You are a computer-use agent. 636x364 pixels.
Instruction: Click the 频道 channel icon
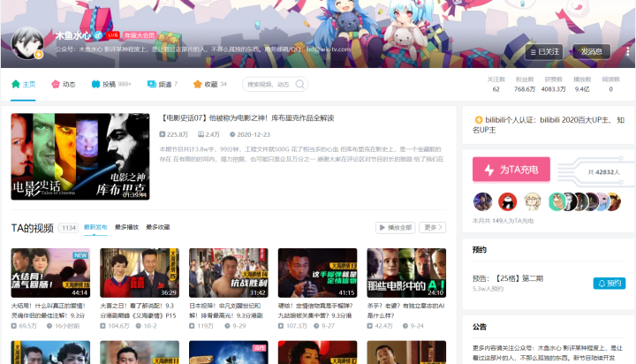click(151, 85)
